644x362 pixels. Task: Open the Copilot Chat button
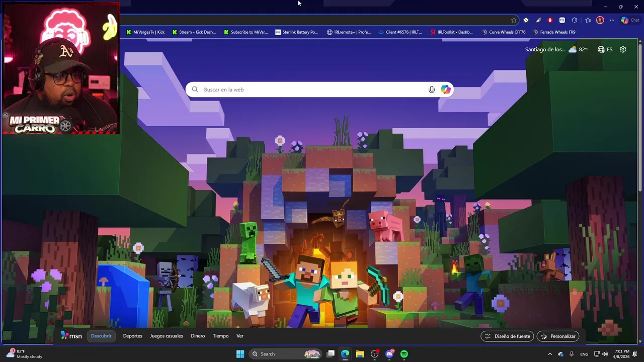click(630, 20)
